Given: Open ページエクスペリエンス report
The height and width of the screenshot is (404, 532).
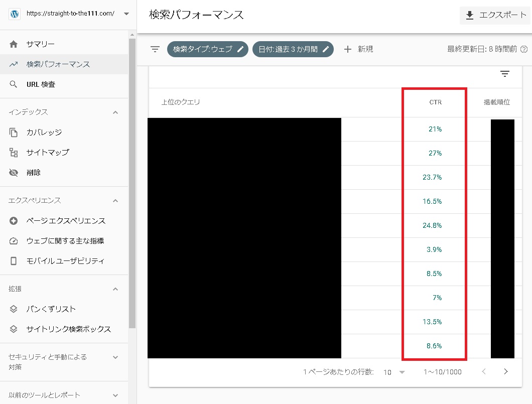Looking at the screenshot, I should (66, 221).
